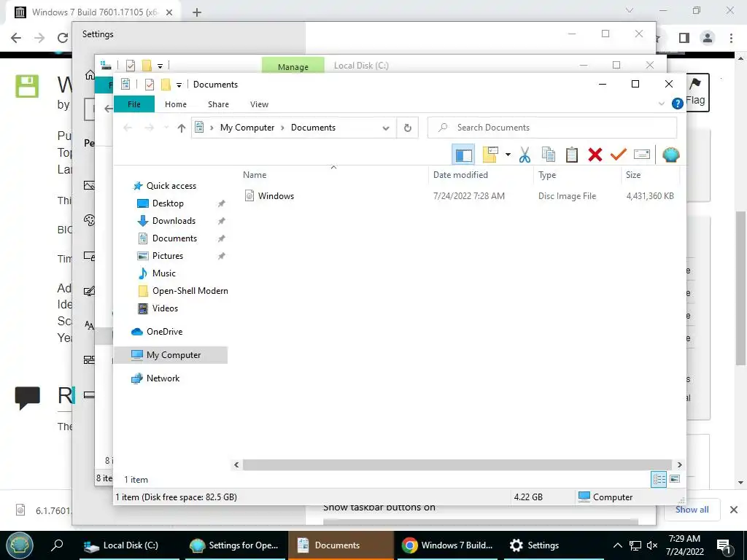Open folder options from the toolbar icon

[490, 155]
